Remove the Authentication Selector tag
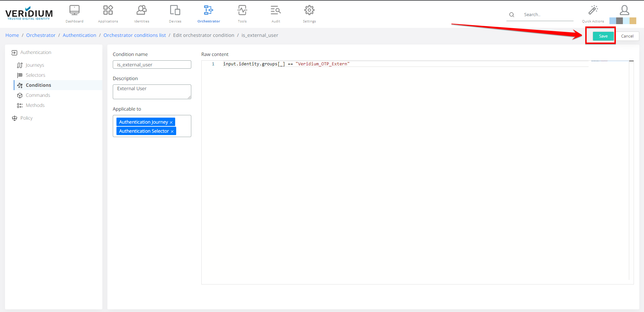Viewport: 644px width, 312px height. 172,131
